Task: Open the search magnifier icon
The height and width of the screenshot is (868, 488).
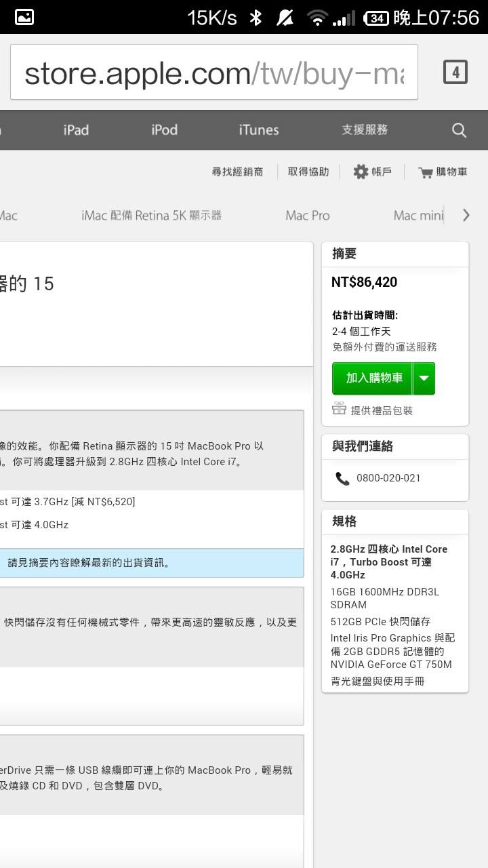Action: [x=459, y=130]
